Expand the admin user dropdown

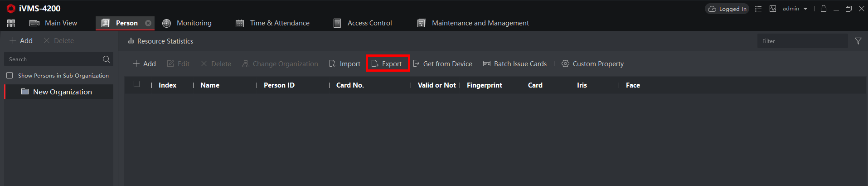pyautogui.click(x=795, y=9)
